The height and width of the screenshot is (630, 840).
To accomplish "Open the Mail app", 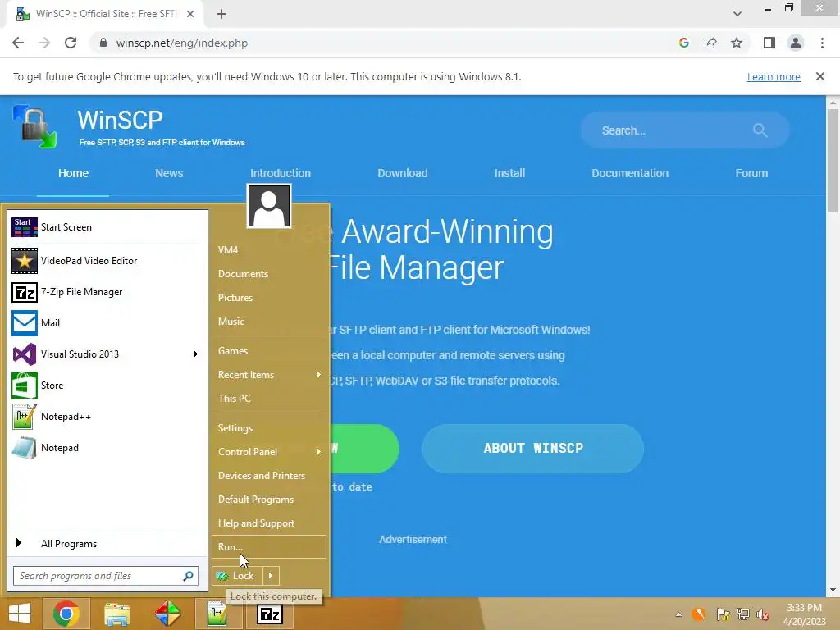I will pos(107,323).
